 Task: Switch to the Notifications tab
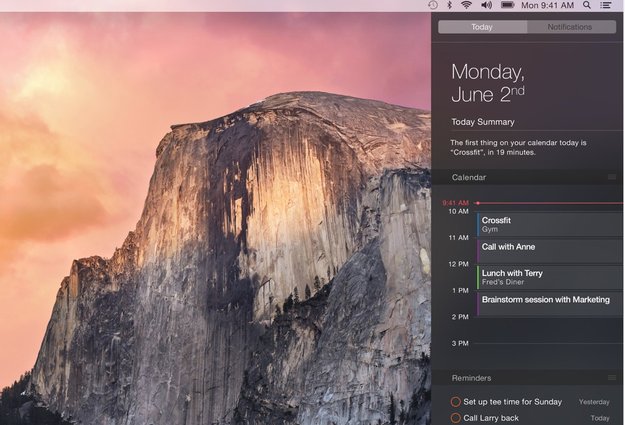(571, 27)
